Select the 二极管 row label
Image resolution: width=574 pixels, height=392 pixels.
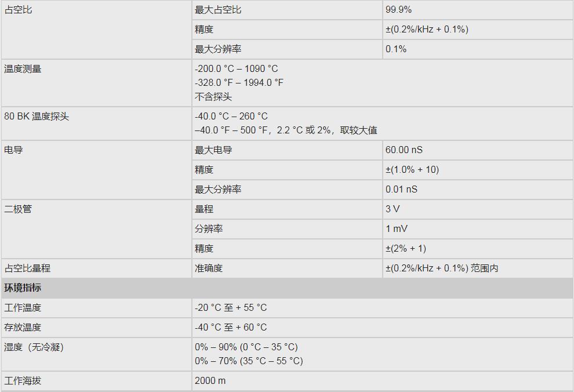coord(18,209)
